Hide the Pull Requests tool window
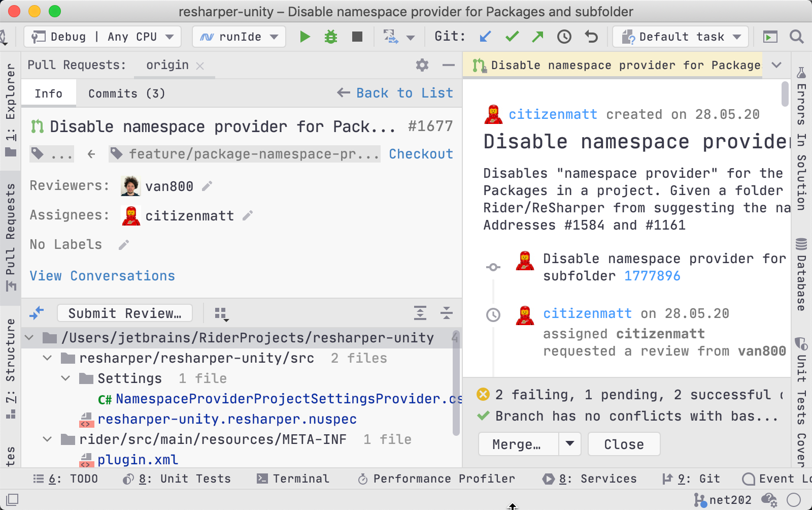This screenshot has width=812, height=510. 448,65
